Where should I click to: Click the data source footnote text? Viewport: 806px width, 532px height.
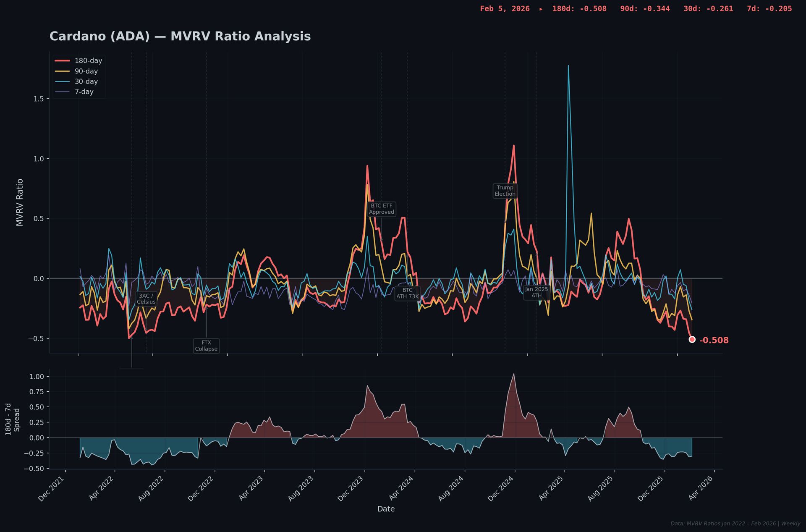(735, 524)
